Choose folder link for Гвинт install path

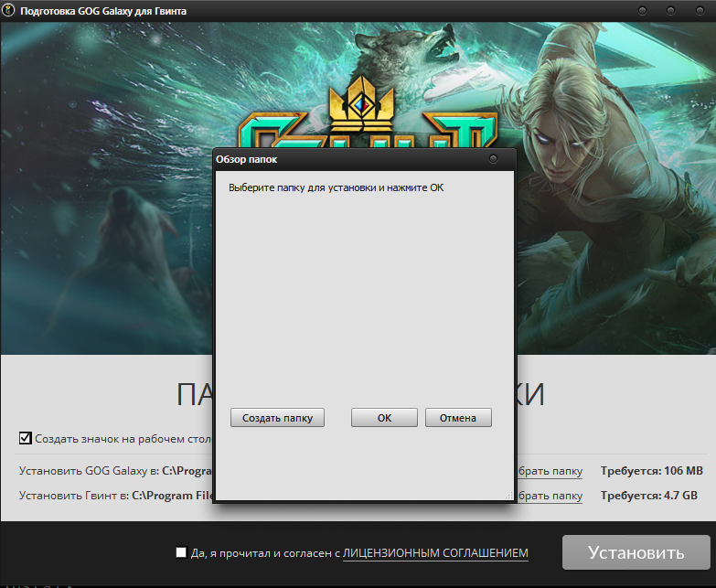click(550, 496)
